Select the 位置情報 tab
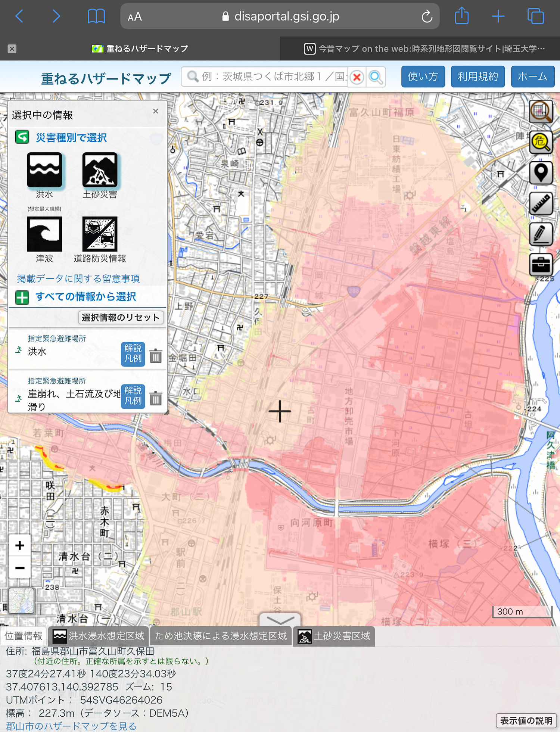 click(23, 636)
